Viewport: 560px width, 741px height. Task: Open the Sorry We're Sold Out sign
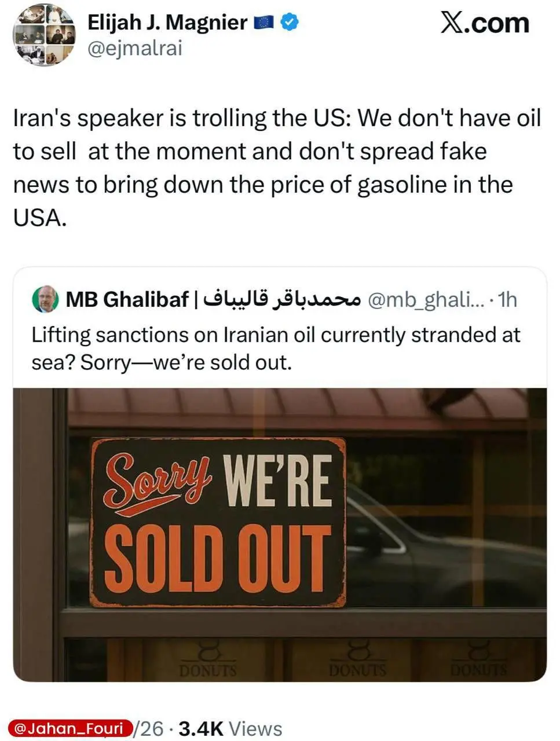218,523
